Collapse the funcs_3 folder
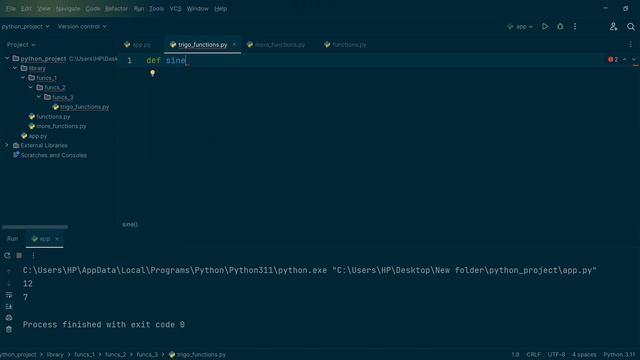Viewport: 640px width, 360px height. (x=39, y=97)
